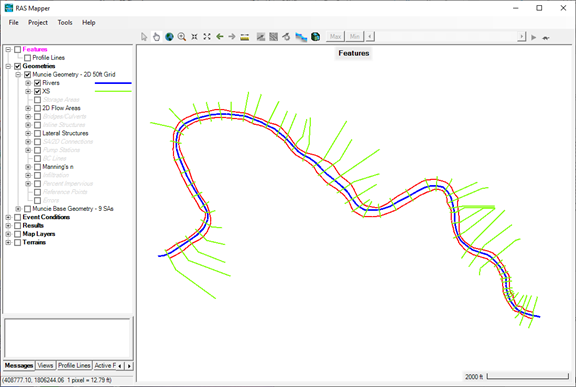
Task: Check the Features layer checkbox
Action: point(17,50)
